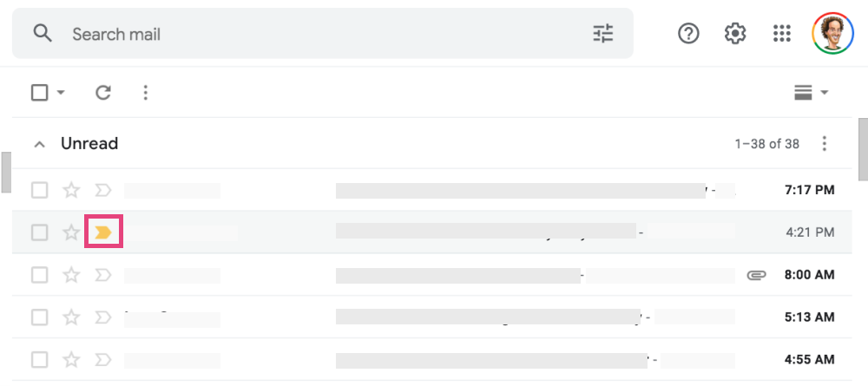Open the Google apps grid
868x386 pixels.
[782, 34]
